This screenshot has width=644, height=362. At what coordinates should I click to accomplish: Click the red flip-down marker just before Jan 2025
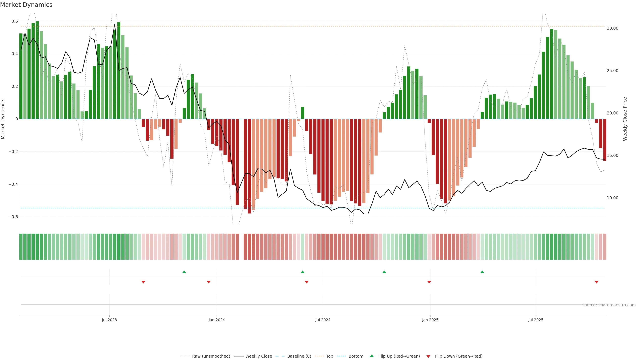[x=429, y=282]
